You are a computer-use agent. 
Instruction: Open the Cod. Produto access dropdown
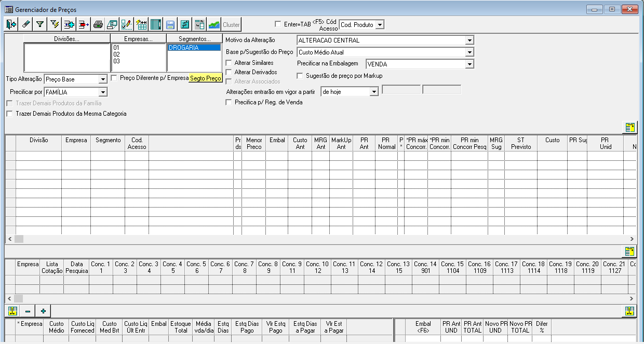(x=380, y=24)
